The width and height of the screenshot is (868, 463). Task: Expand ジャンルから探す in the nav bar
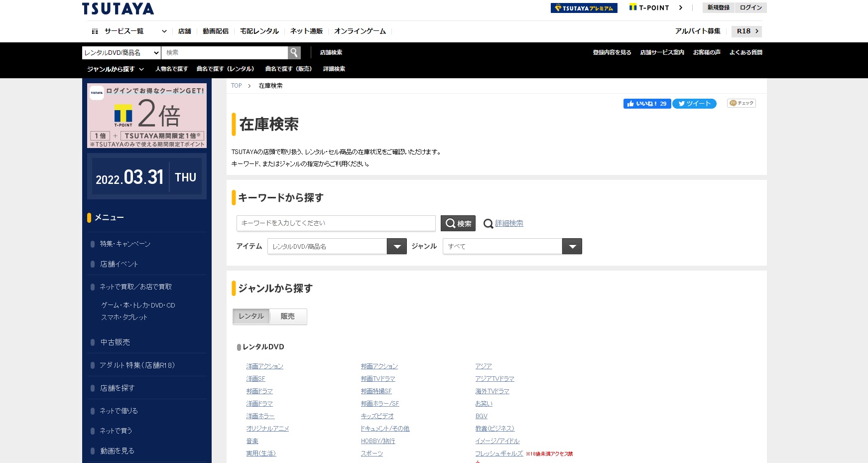click(x=116, y=69)
